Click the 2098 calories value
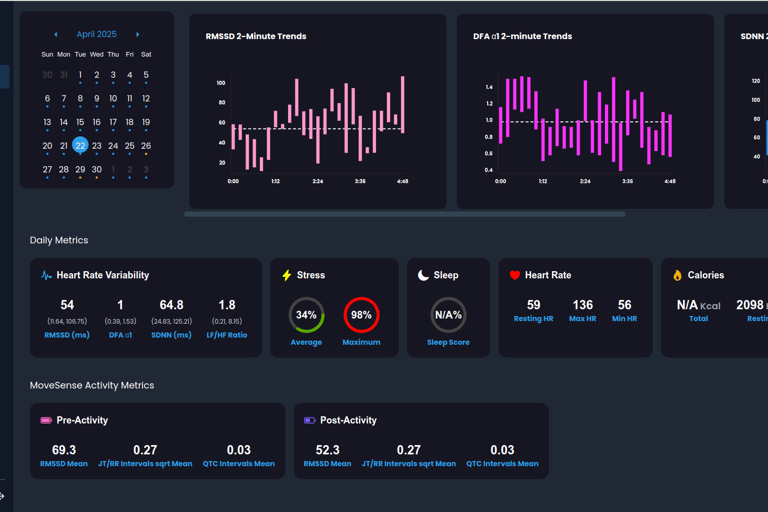This screenshot has height=512, width=768. tap(750, 305)
